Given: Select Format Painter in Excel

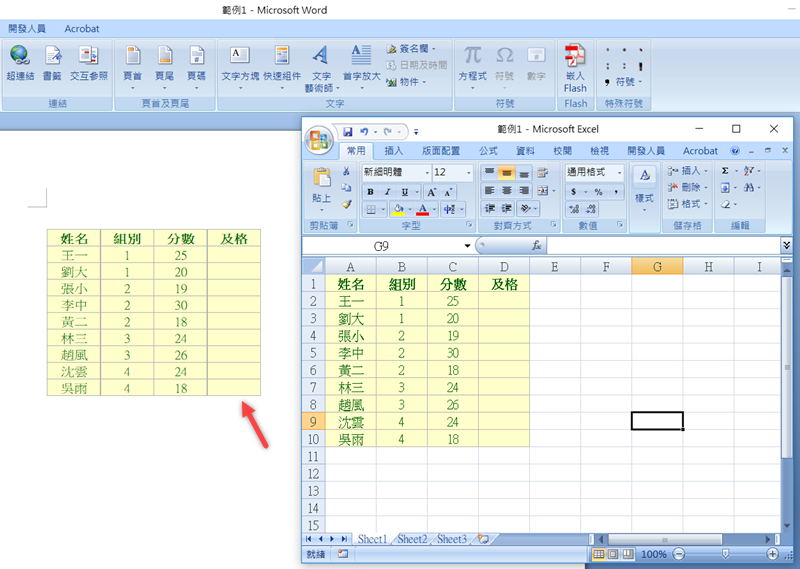Looking at the screenshot, I should (346, 204).
